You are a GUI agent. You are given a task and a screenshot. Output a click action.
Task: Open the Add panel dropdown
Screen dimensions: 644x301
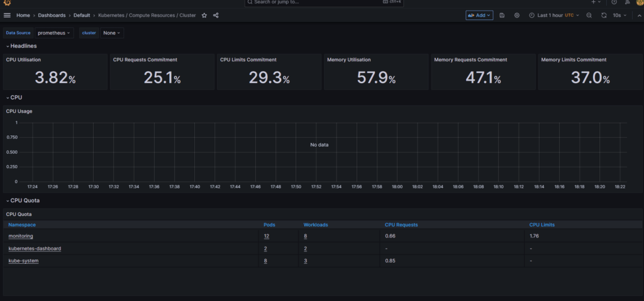click(x=479, y=15)
